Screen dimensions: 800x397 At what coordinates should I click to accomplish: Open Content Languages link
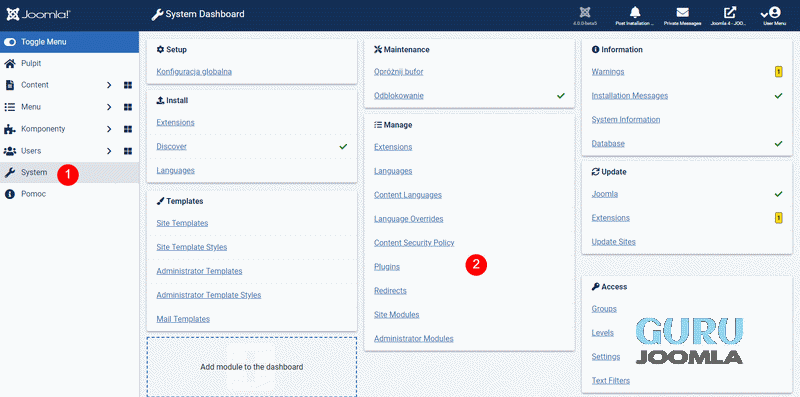coord(408,195)
